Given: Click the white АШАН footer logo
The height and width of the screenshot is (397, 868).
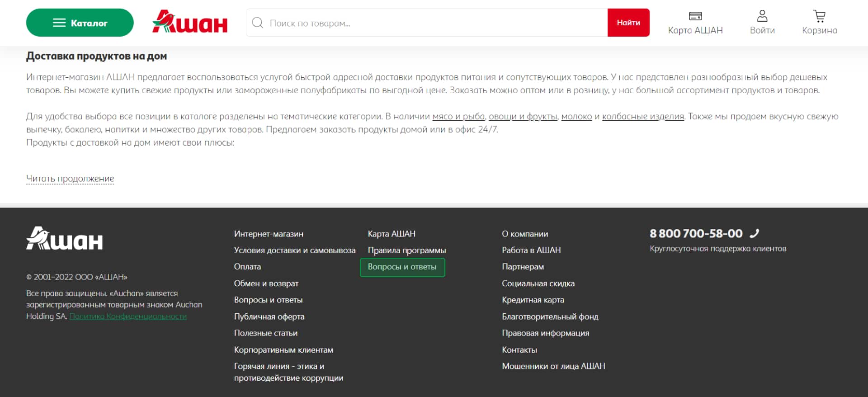Looking at the screenshot, I should pyautogui.click(x=64, y=238).
